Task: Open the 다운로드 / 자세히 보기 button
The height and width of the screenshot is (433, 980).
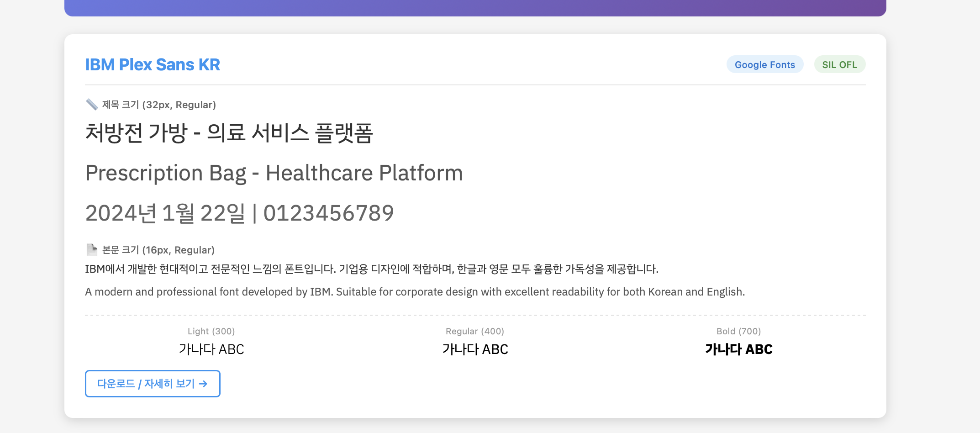Action: click(153, 384)
